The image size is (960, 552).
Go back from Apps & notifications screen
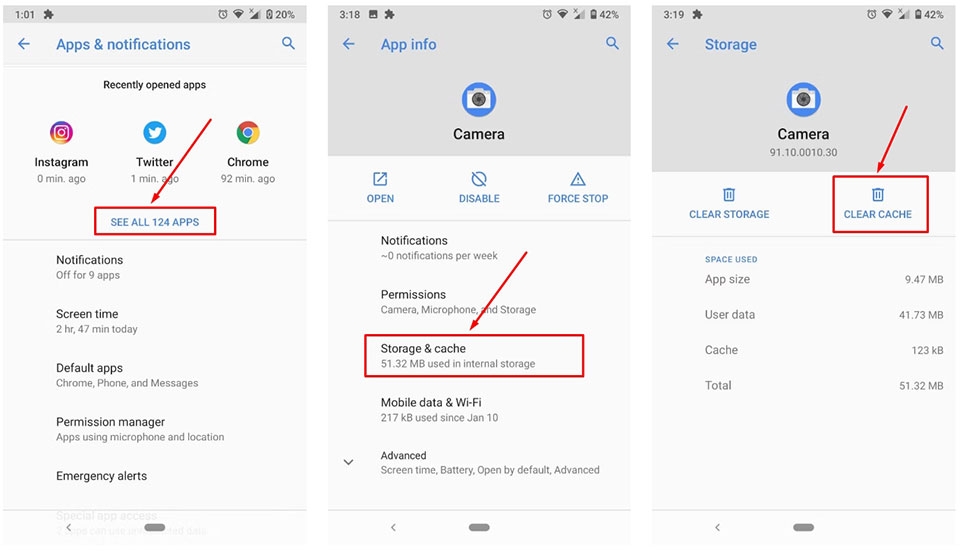point(24,43)
